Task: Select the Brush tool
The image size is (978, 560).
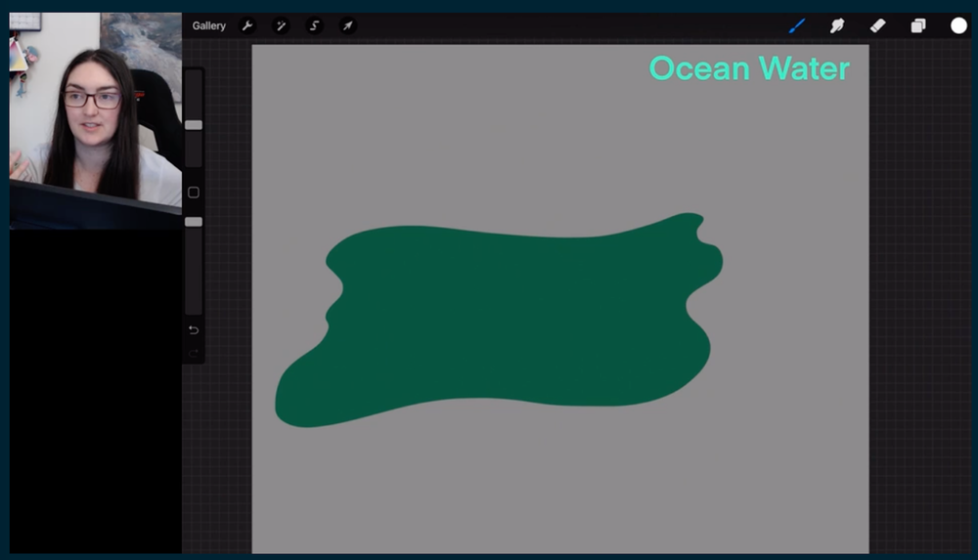Action: 797,26
